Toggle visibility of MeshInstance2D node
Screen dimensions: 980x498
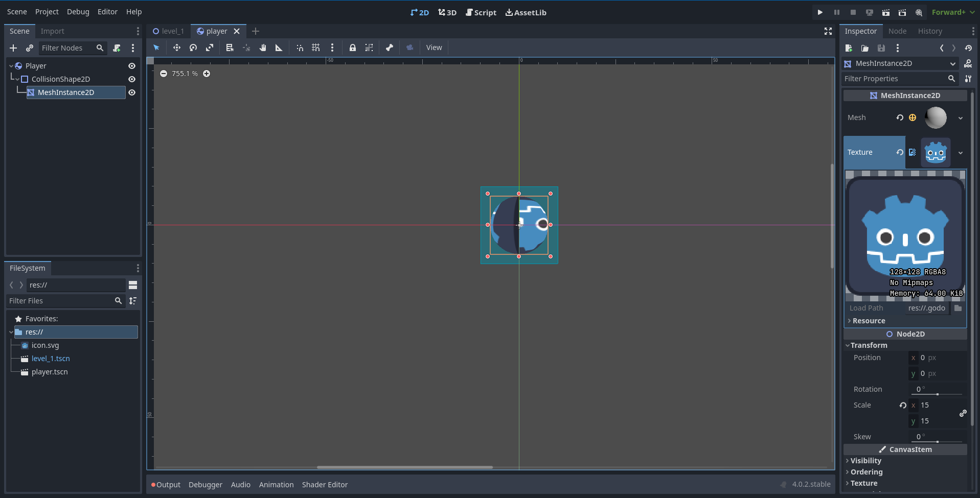132,92
